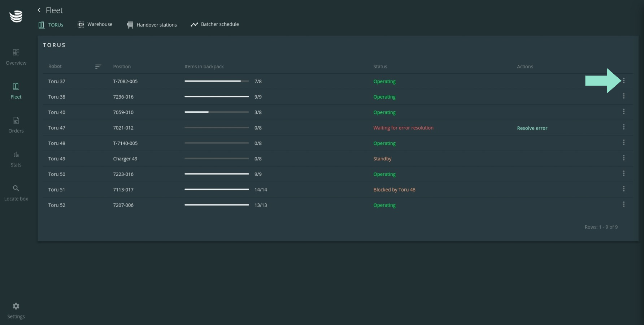644x325 pixels.
Task: Click the Status column header
Action: (x=380, y=66)
